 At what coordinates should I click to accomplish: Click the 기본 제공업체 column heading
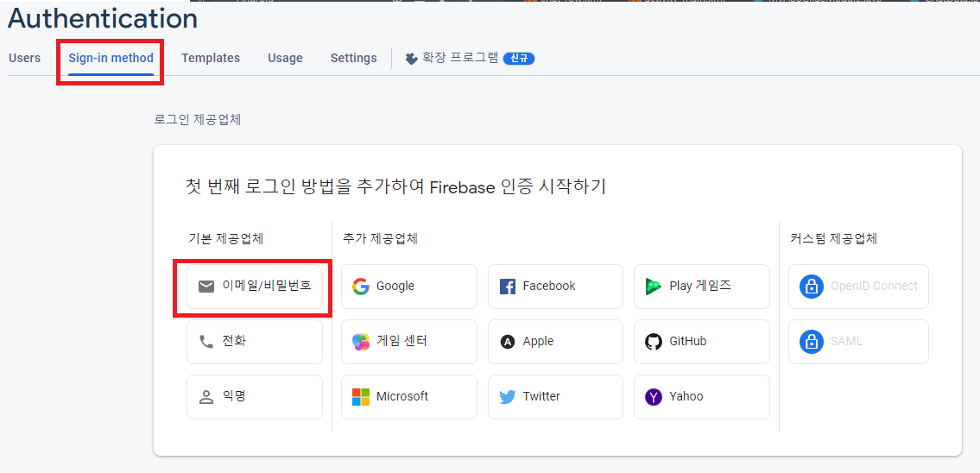(226, 238)
